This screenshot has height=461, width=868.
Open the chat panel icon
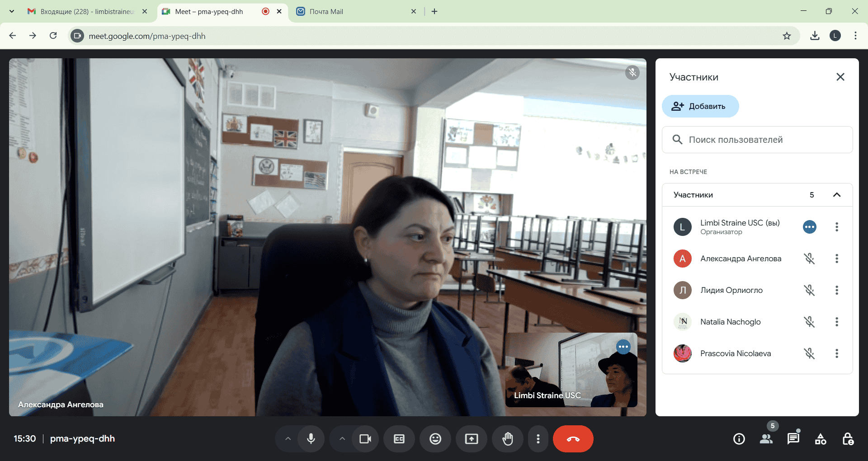(793, 439)
